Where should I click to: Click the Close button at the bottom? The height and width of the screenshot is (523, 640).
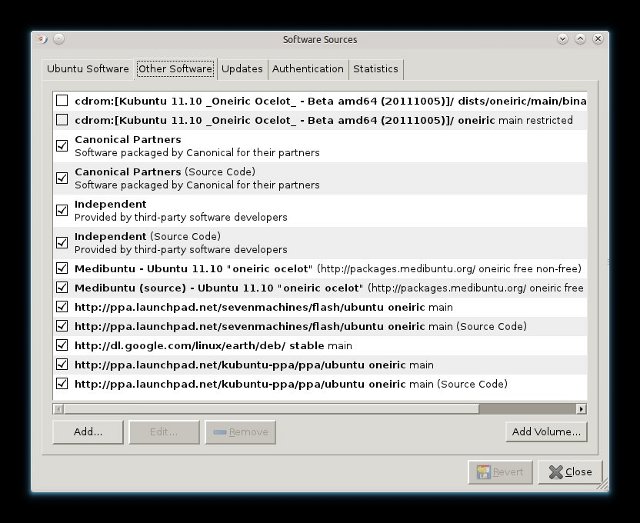(x=570, y=472)
